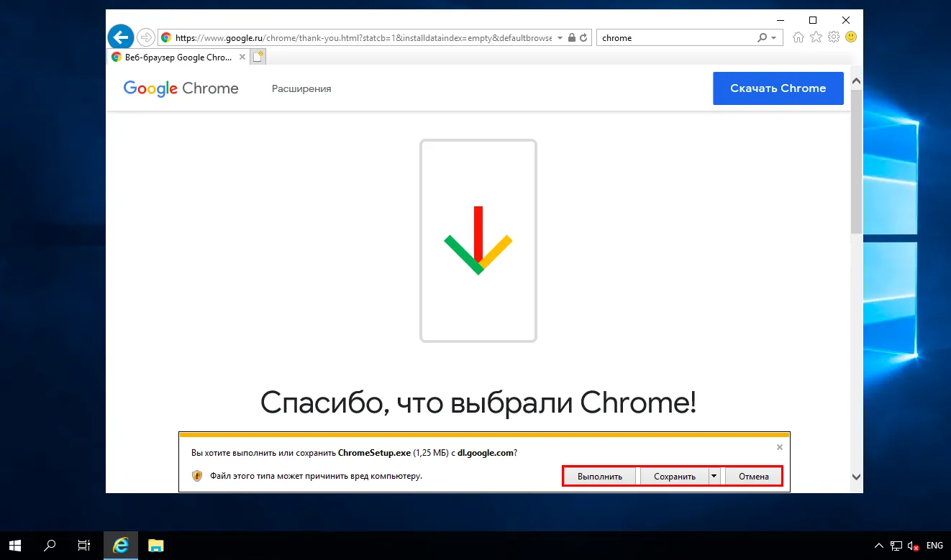This screenshot has height=560, width=951.
Task: Go back with the blue back arrow
Action: (121, 37)
